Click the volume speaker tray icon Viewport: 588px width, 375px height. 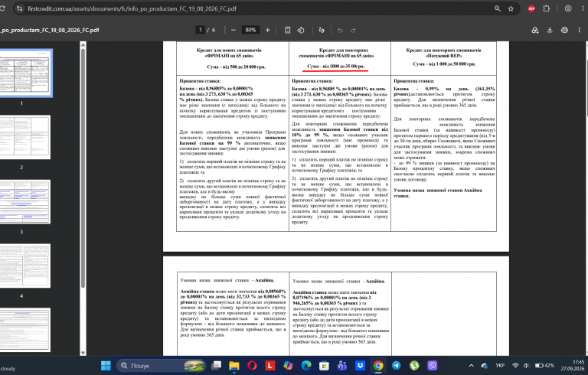[x=526, y=365]
